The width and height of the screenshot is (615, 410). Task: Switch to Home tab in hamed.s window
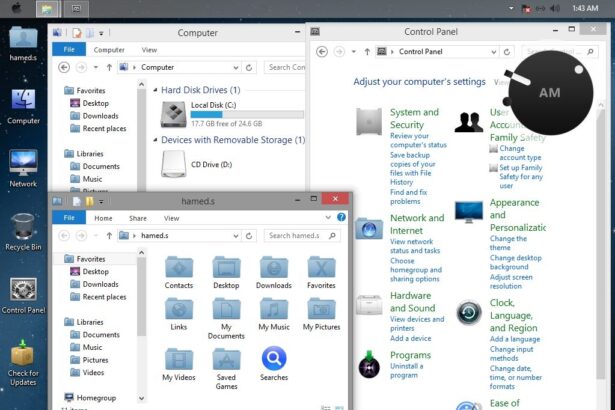click(x=103, y=218)
